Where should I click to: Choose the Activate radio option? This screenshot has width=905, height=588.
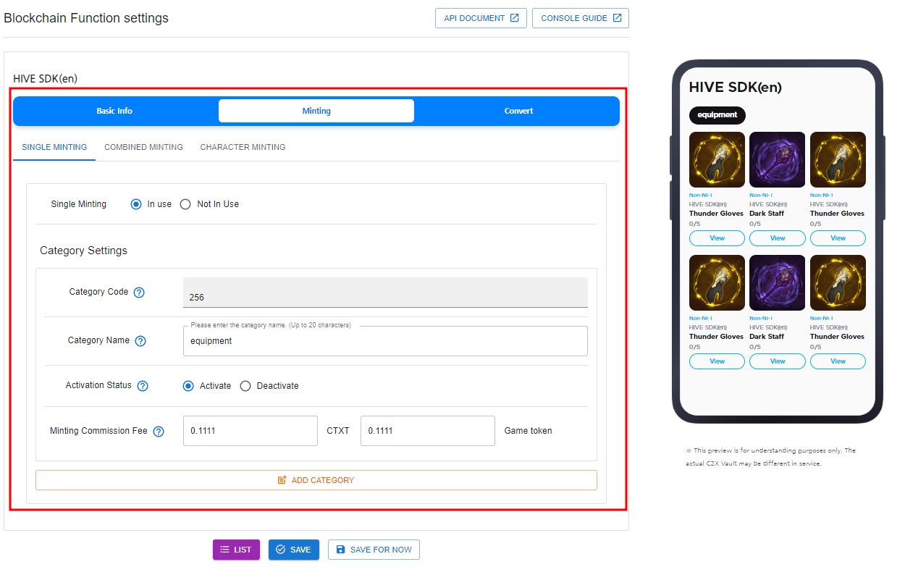point(188,386)
